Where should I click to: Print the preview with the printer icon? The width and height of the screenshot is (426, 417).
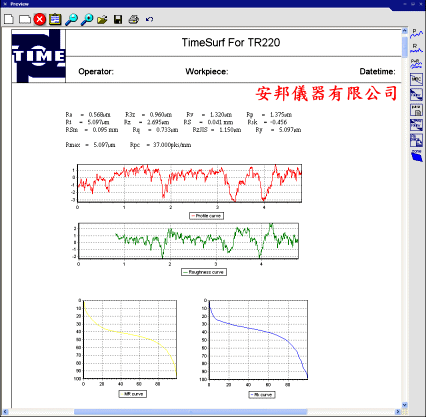tap(134, 19)
